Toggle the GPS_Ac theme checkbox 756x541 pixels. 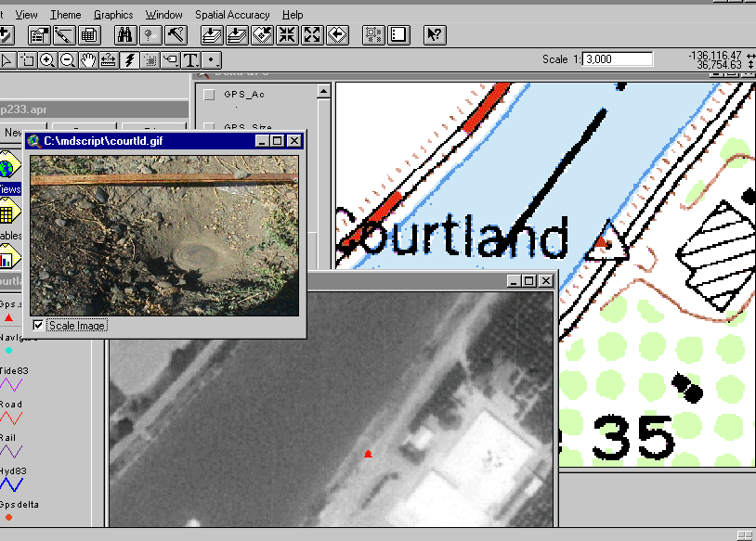pos(209,95)
